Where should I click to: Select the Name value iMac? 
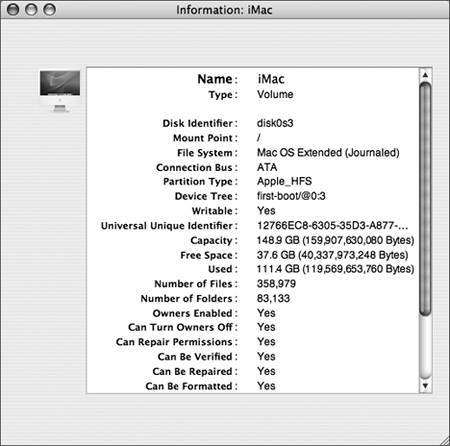point(271,79)
